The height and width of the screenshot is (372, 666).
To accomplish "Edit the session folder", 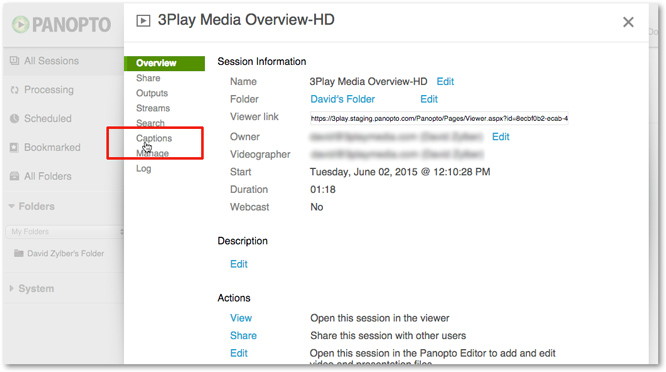I will pos(429,99).
